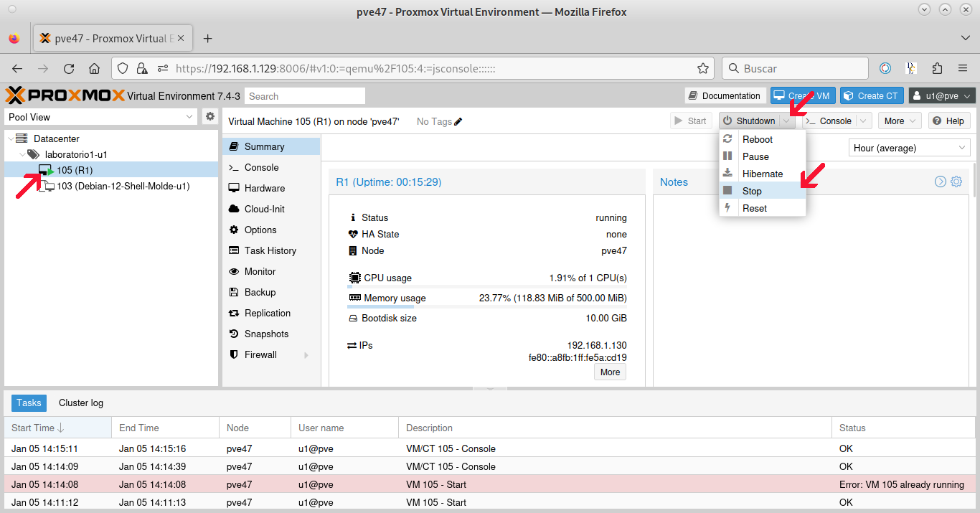The width and height of the screenshot is (980, 513).
Task: List all browser tabs via chevron
Action: pyautogui.click(x=966, y=38)
